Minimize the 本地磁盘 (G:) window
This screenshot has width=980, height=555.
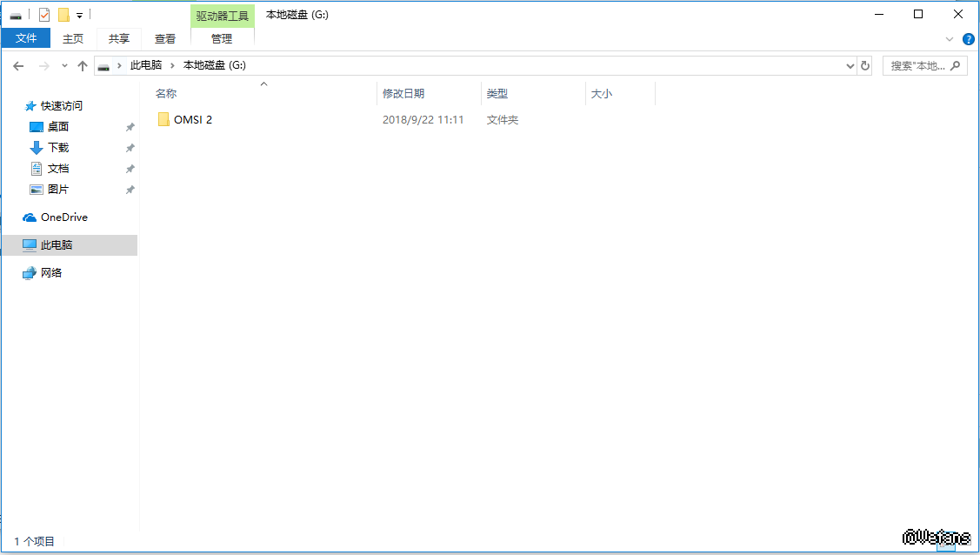pyautogui.click(x=879, y=15)
